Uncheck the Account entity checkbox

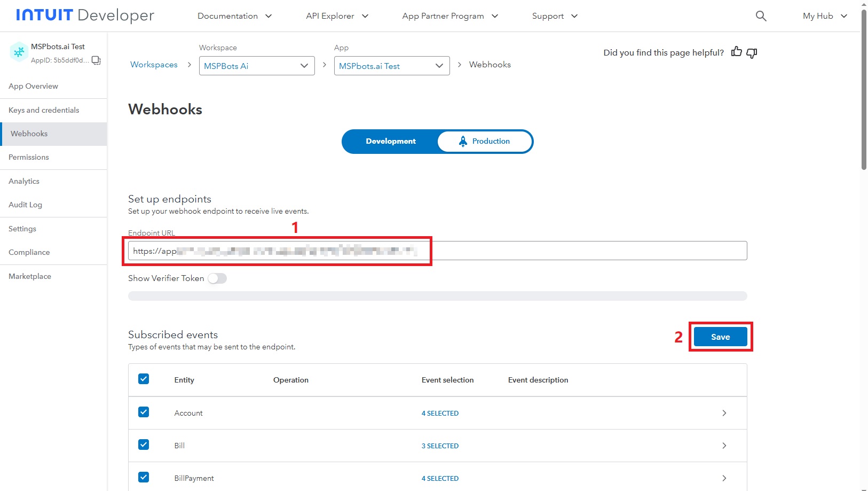[144, 412]
